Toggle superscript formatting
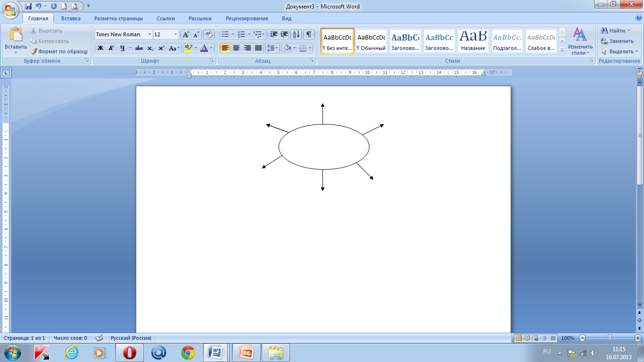Image resolution: width=644 pixels, height=362 pixels. [x=161, y=48]
